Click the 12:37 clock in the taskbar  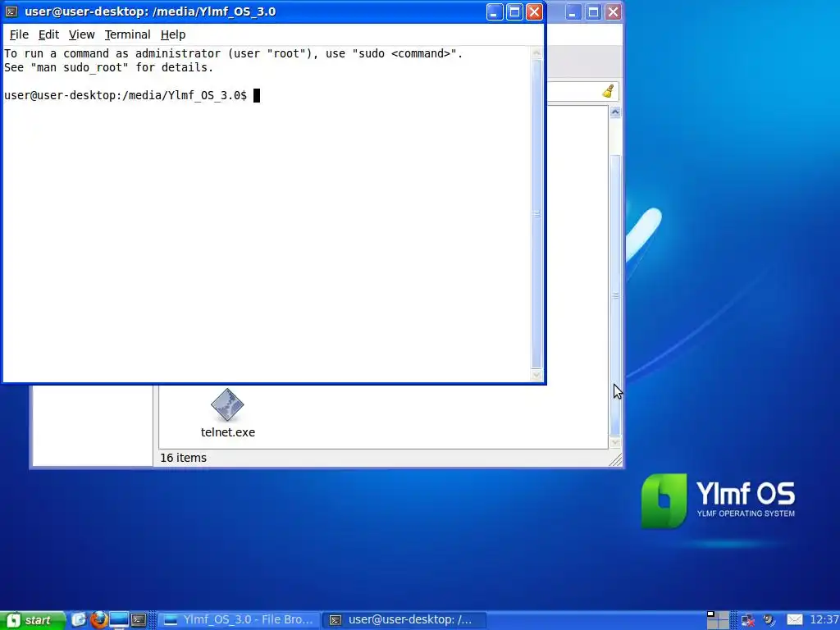824,620
